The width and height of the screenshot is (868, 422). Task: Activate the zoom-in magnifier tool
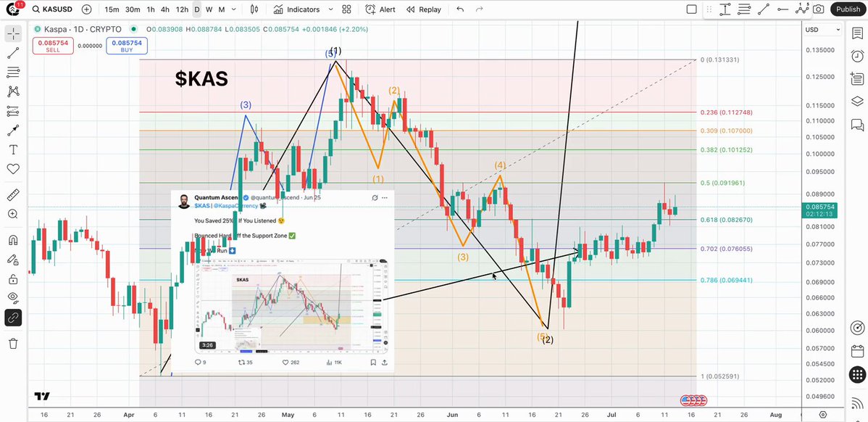pyautogui.click(x=13, y=214)
